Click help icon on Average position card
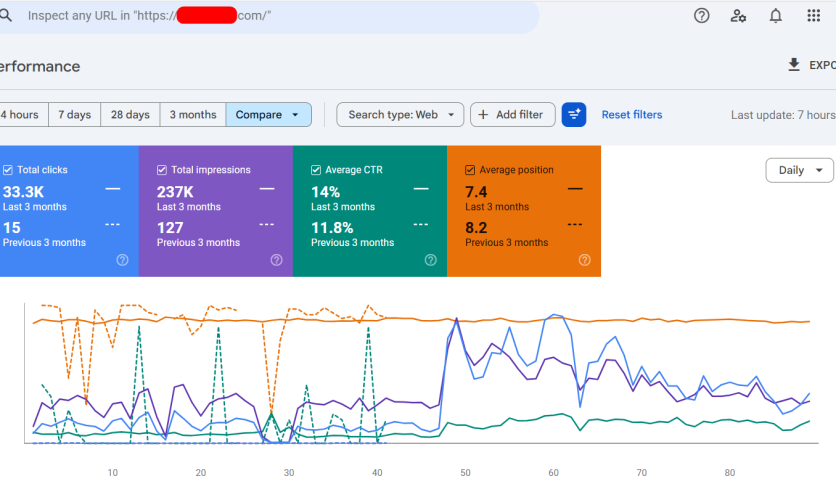This screenshot has width=836, height=484. pos(585,260)
